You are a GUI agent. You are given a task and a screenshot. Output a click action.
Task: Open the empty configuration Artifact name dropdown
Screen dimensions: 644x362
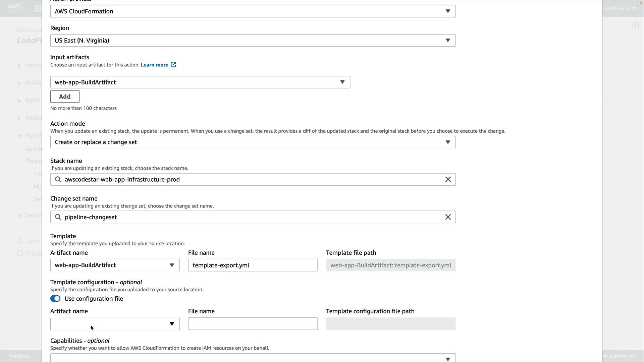(x=115, y=324)
